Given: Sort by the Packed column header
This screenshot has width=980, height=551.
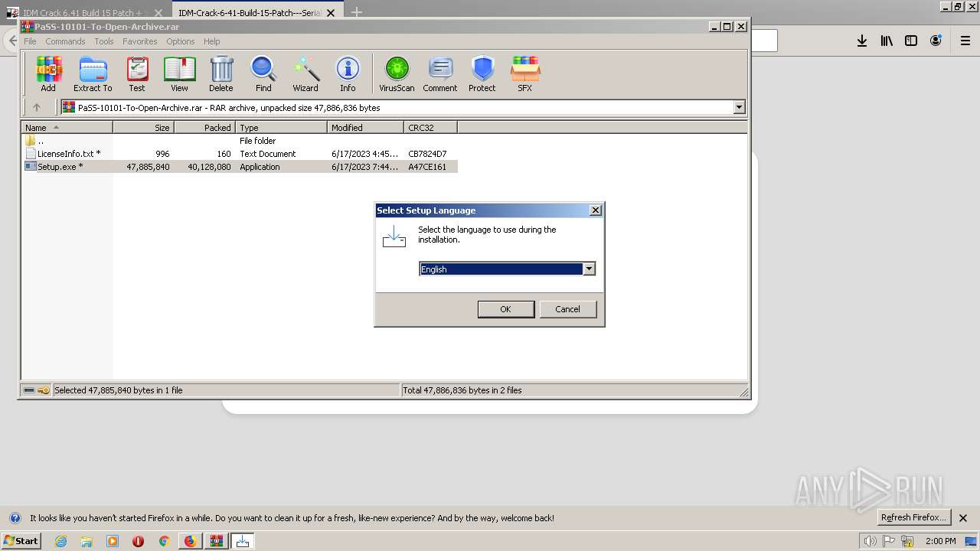Looking at the screenshot, I should pos(205,128).
